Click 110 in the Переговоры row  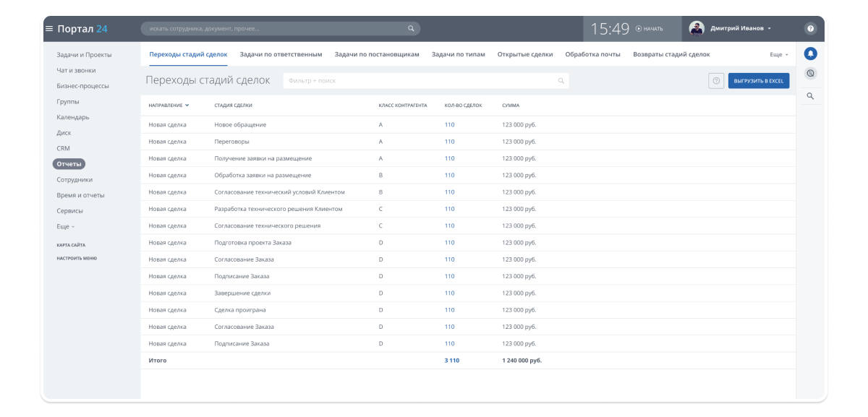(x=449, y=142)
